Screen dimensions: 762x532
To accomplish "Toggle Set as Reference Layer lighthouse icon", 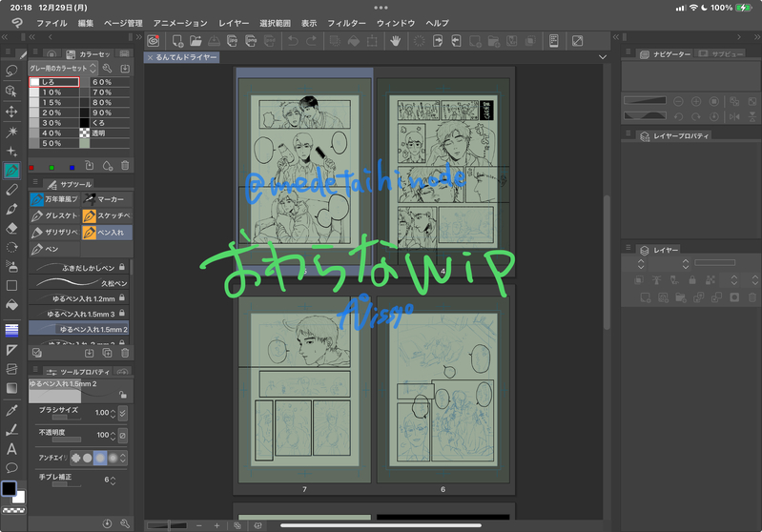I will [x=656, y=280].
